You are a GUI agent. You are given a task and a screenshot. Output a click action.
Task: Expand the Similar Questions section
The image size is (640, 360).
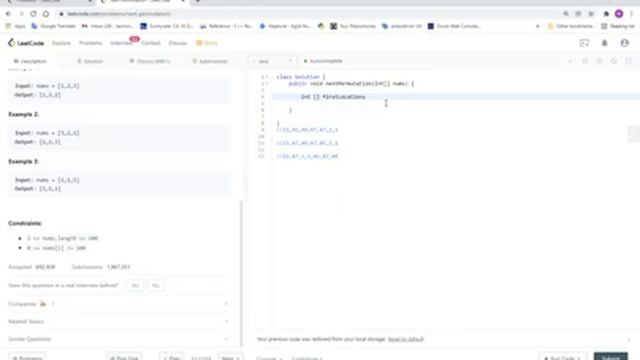(x=118, y=339)
